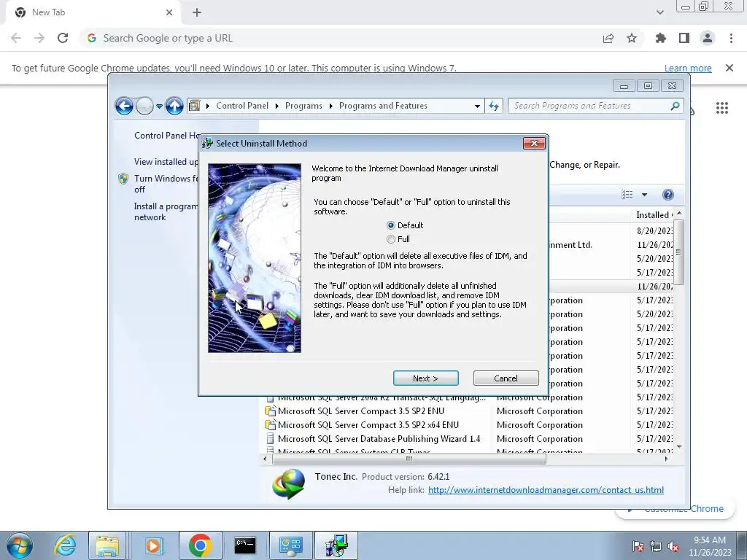Viewport: 747px width, 560px height.
Task: Click network tray icon
Action: coord(656,546)
